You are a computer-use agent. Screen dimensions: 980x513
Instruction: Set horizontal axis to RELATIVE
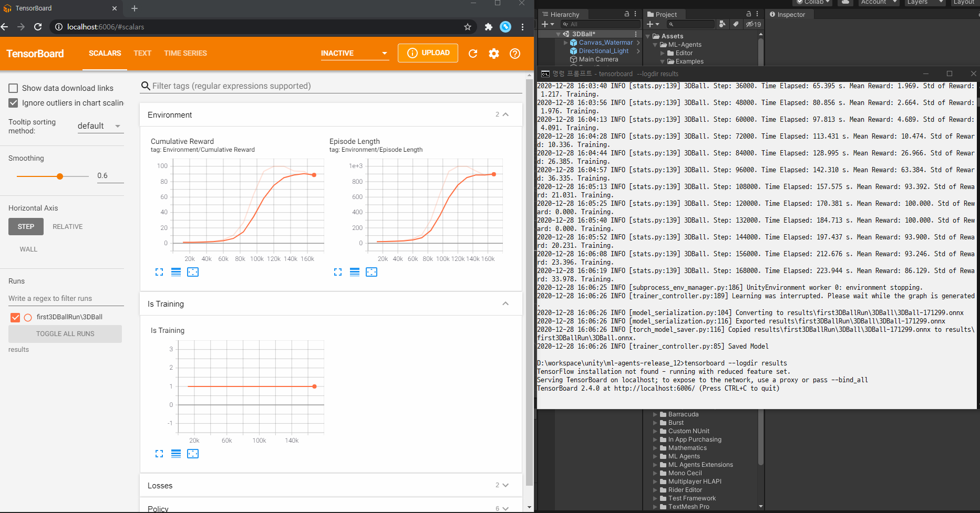[68, 227]
